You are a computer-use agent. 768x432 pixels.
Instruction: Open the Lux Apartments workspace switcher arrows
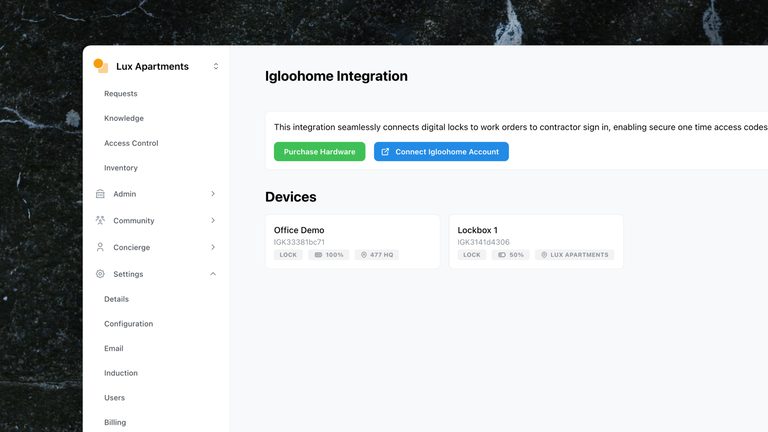coord(216,66)
